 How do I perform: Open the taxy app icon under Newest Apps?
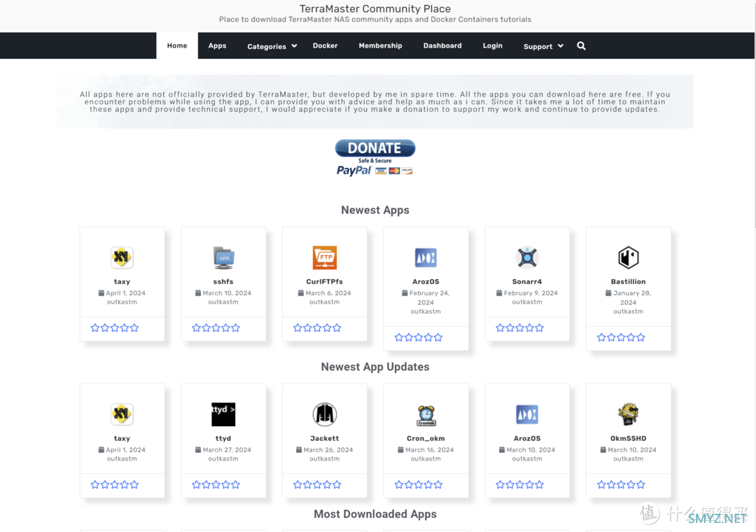122,258
